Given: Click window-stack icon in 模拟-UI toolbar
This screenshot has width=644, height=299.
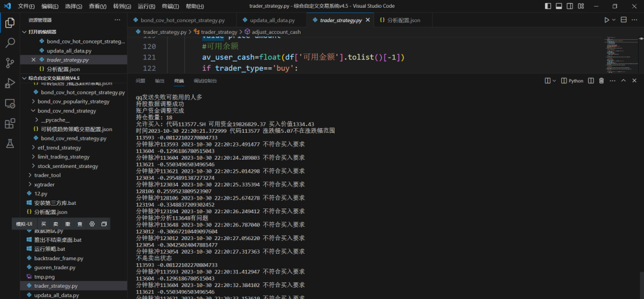Looking at the screenshot, I should tap(104, 224).
